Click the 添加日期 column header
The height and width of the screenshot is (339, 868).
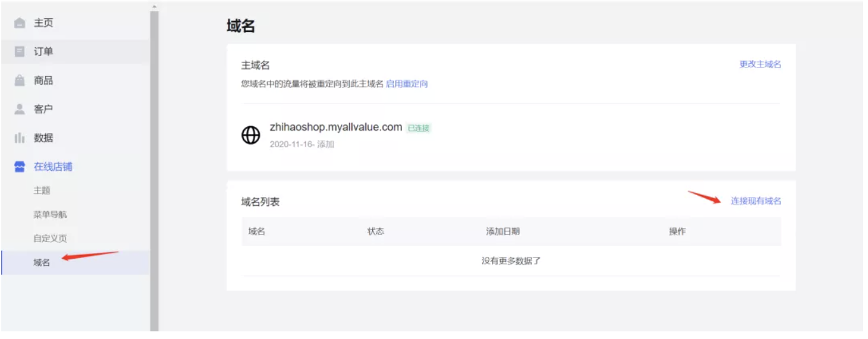pos(503,231)
